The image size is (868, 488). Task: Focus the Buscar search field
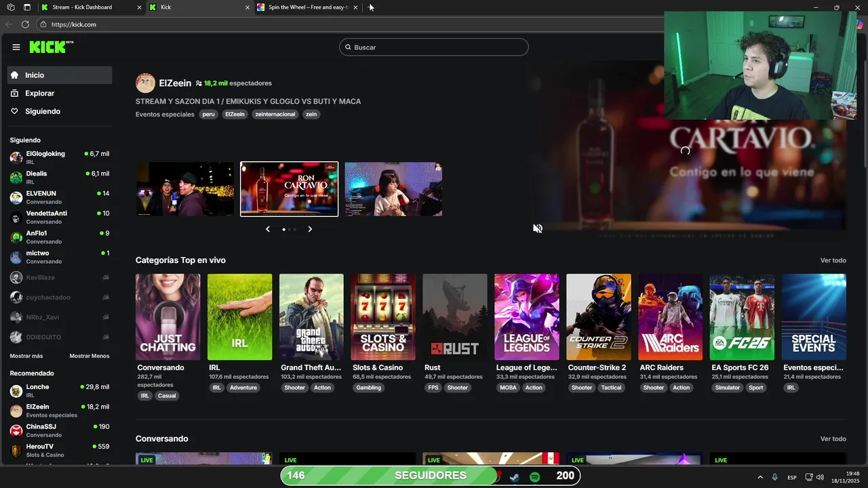434,47
